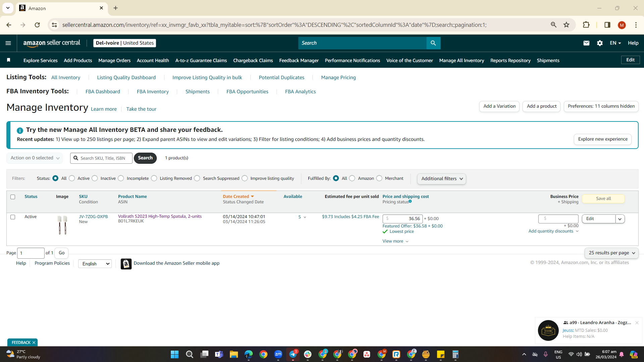Open File Explorer from the taskbar
Viewport: 644px width, 362px height.
tap(234, 354)
